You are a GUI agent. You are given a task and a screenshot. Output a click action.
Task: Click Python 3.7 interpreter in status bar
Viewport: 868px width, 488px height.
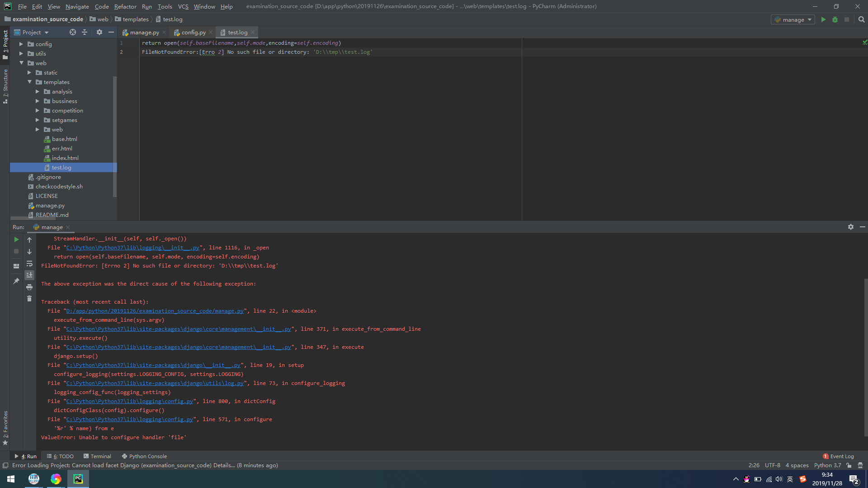tap(827, 465)
